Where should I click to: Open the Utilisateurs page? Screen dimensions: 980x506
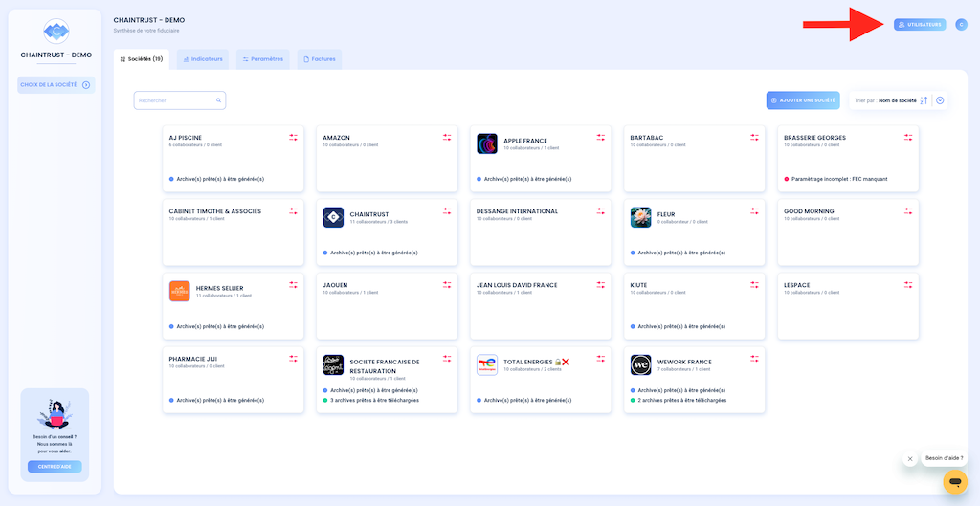point(920,24)
